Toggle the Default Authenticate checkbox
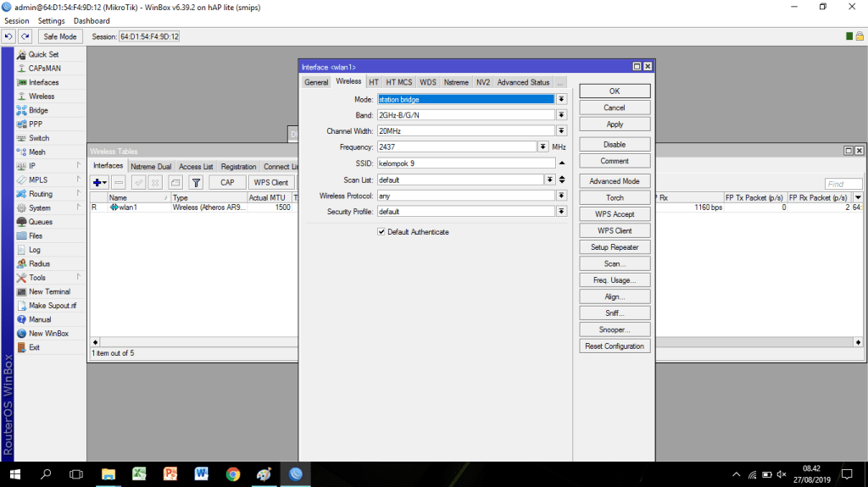The width and height of the screenshot is (868, 487). pos(381,232)
